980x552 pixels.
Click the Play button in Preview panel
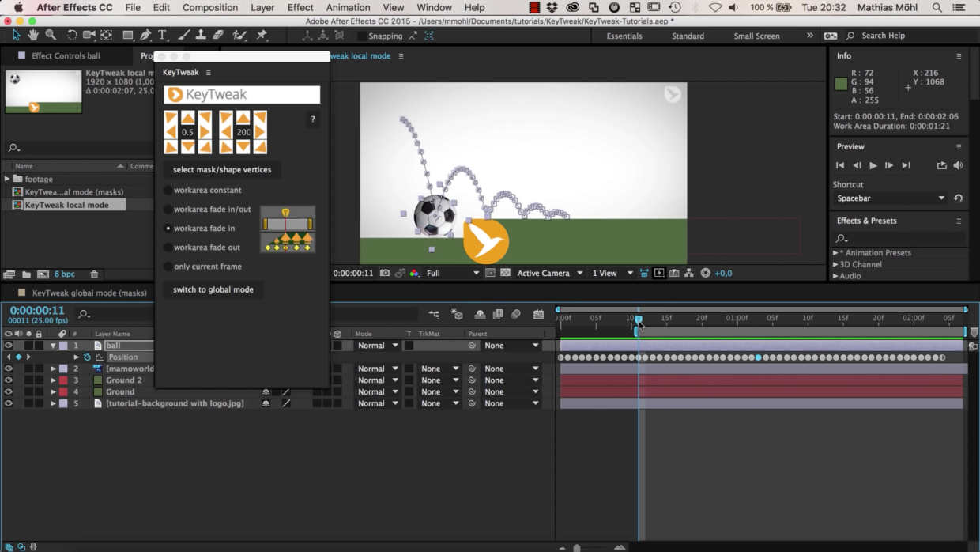[x=873, y=165]
